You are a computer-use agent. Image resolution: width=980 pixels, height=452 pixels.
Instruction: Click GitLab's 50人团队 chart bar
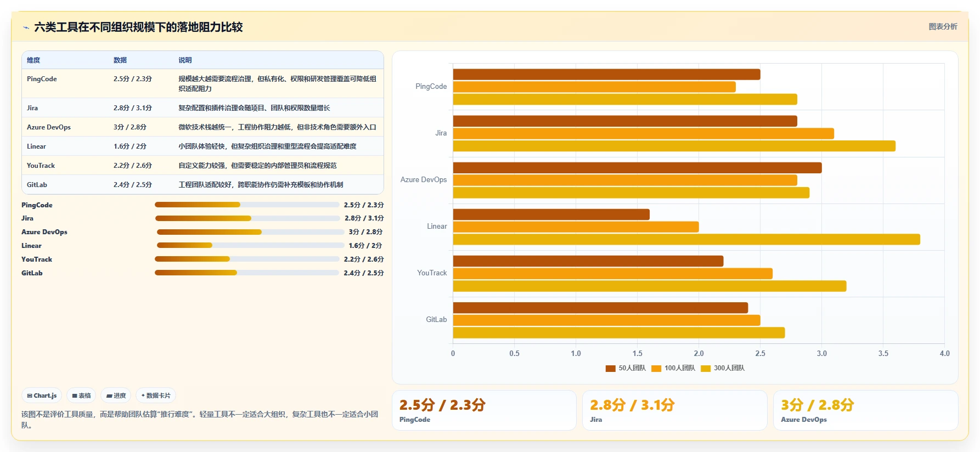(x=600, y=308)
